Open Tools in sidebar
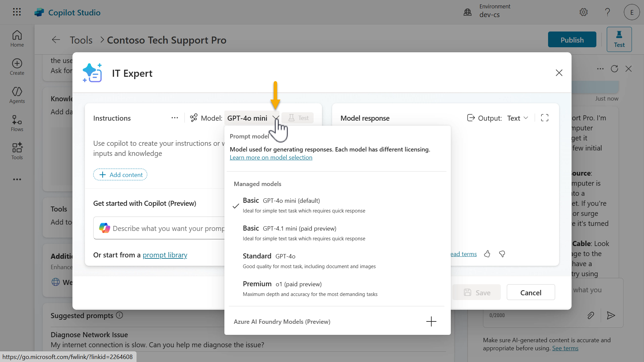 [17, 152]
